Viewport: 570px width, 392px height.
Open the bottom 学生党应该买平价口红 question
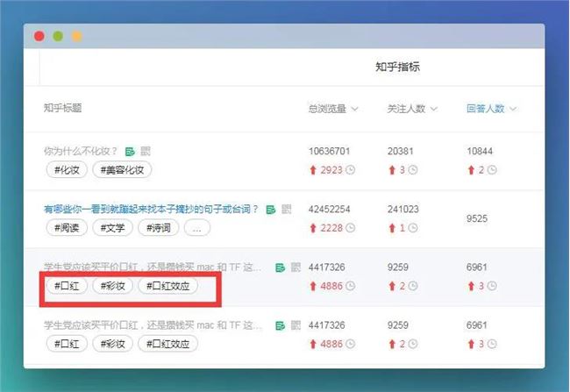(153, 325)
